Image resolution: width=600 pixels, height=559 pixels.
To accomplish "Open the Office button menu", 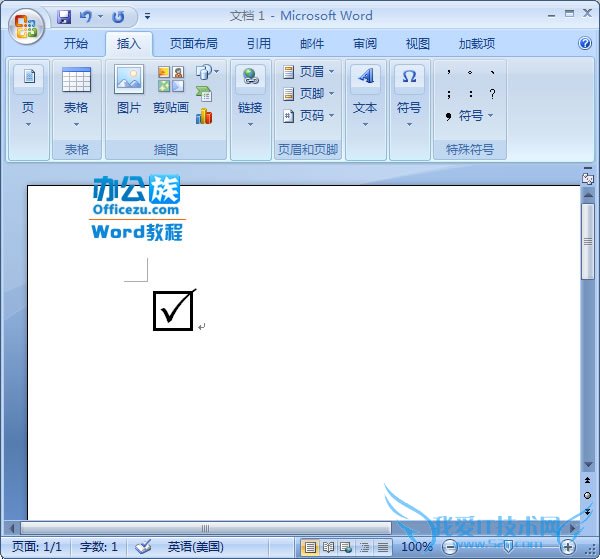I will [26, 26].
